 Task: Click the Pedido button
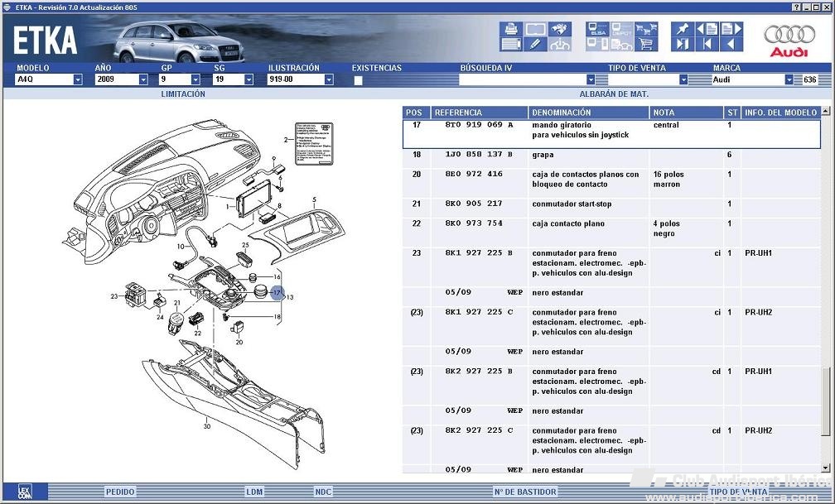(120, 492)
